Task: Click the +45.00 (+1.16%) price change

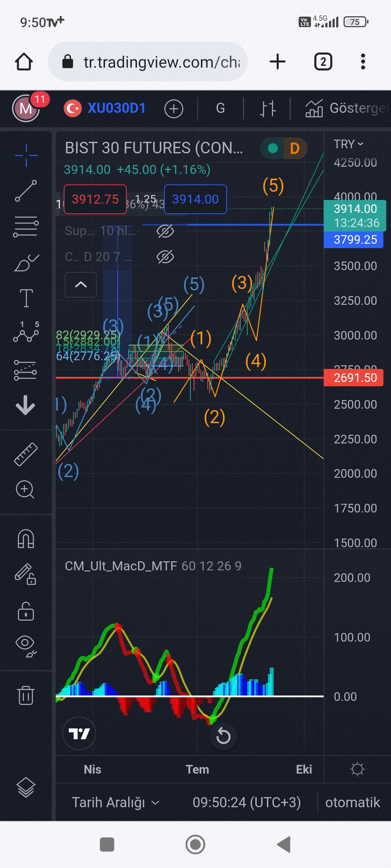Action: [163, 170]
